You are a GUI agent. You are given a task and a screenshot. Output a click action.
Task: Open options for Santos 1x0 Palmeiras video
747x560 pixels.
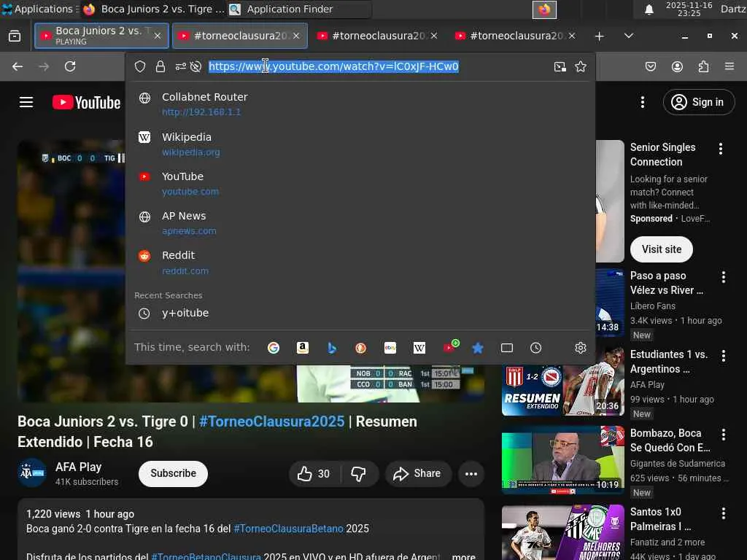[724, 513]
